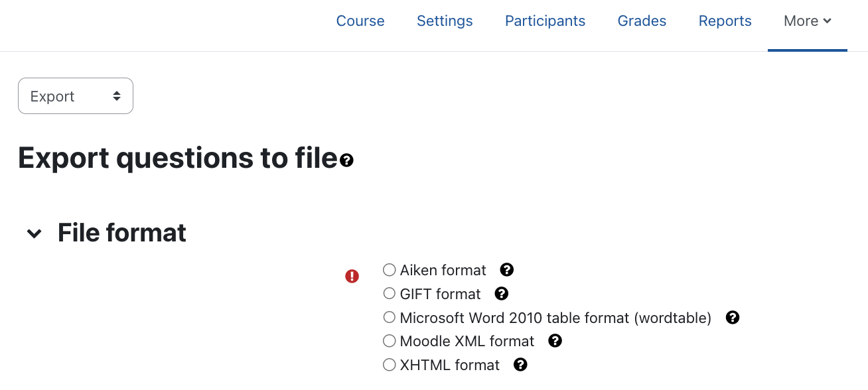Viewport: 868px width, 390px height.
Task: Open help for Aiken format
Action: coord(506,270)
